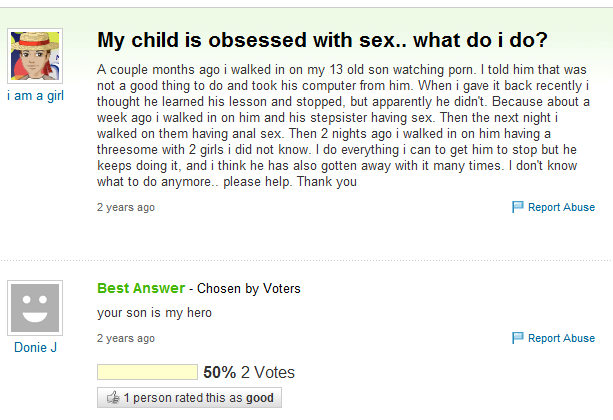Report Abuse on Donie J's answer
613x420 pixels.
(x=560, y=338)
